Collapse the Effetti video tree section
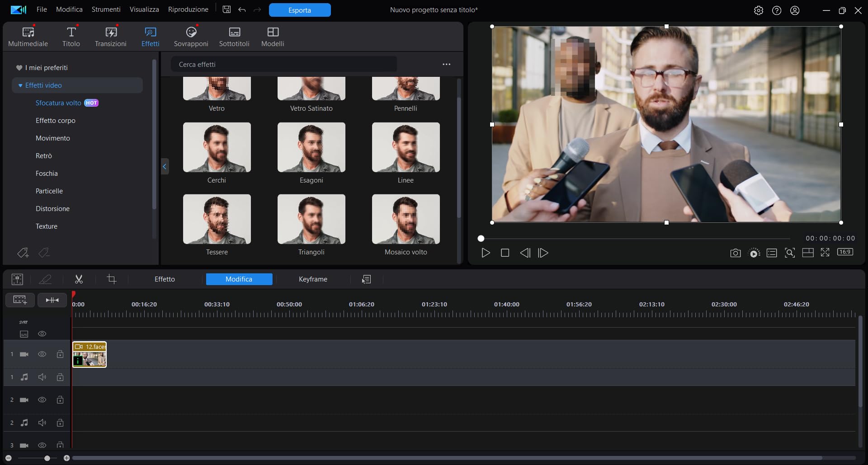 coord(20,85)
